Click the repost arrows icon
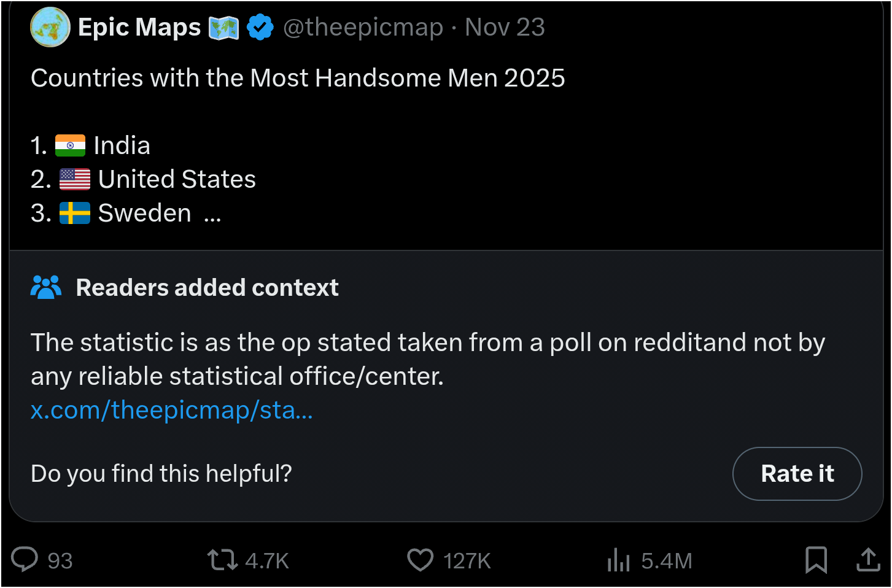Image resolution: width=892 pixels, height=588 pixels. [222, 560]
